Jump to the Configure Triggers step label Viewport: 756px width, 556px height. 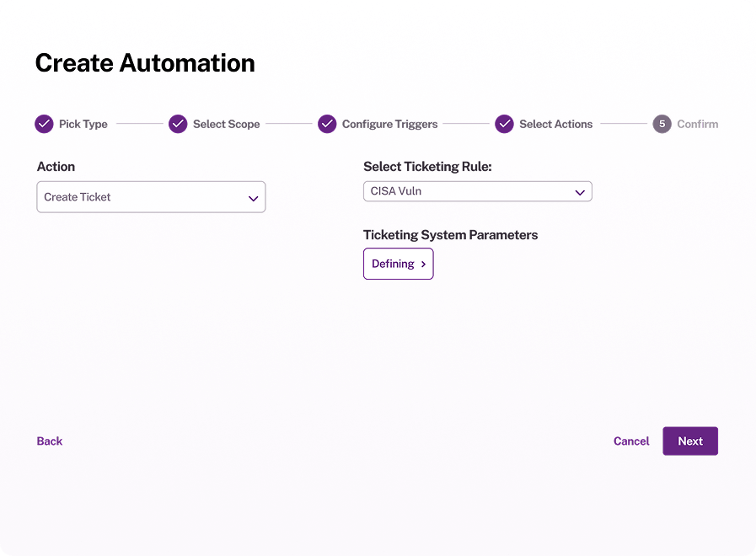(x=389, y=125)
